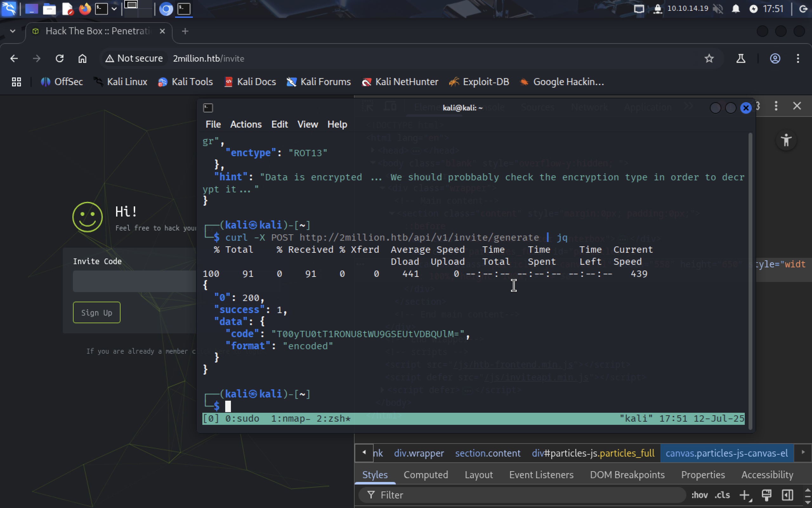Switch to the Computed tab

click(426, 474)
